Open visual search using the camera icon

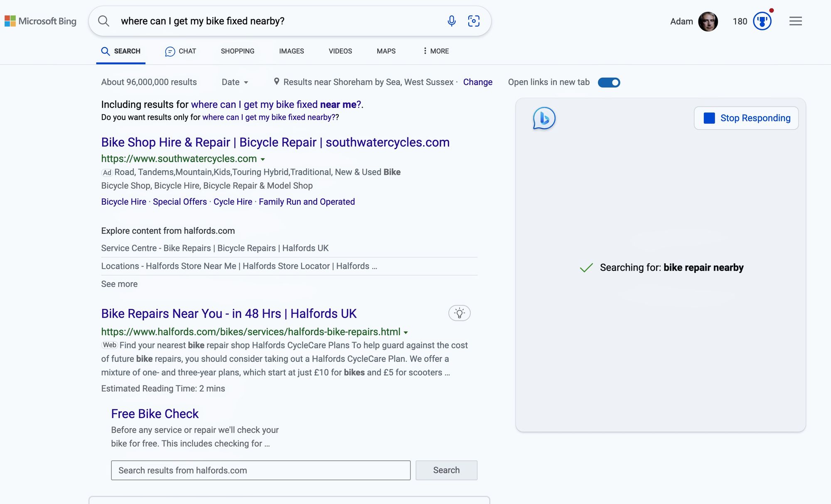[x=474, y=21]
